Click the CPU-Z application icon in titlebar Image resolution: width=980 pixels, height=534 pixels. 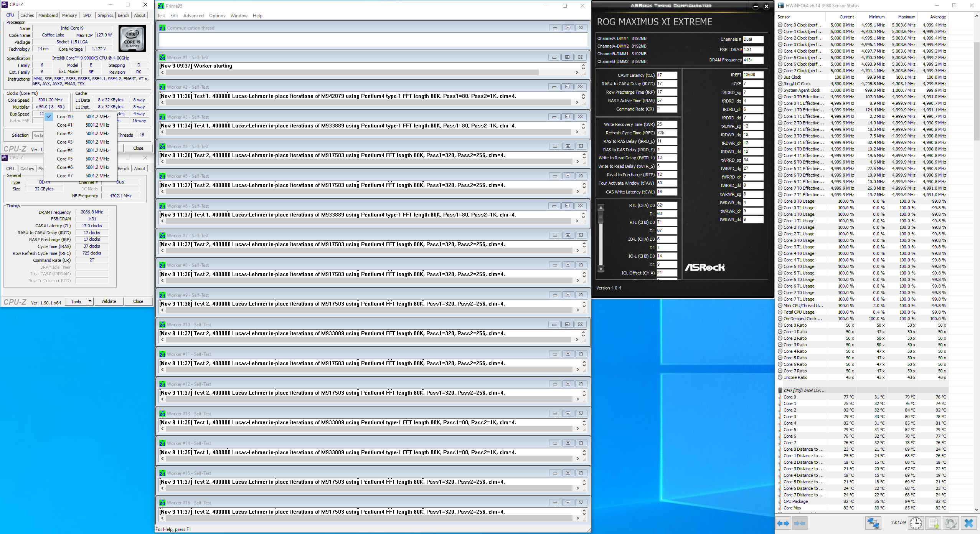click(4, 5)
